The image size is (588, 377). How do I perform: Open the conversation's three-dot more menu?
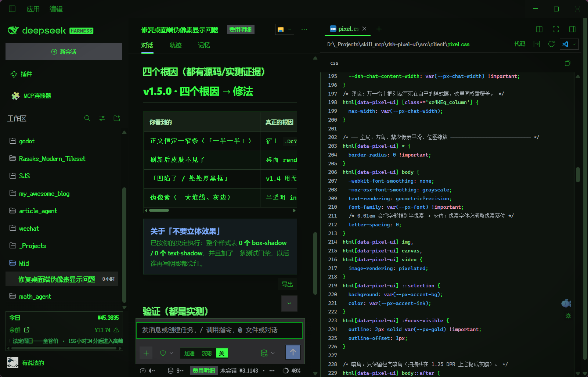pos(304,29)
